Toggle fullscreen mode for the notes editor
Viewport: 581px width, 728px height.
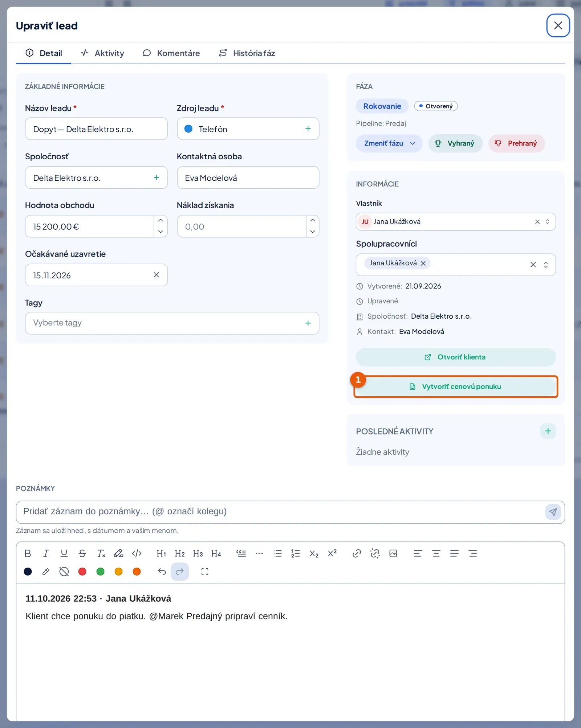[205, 572]
